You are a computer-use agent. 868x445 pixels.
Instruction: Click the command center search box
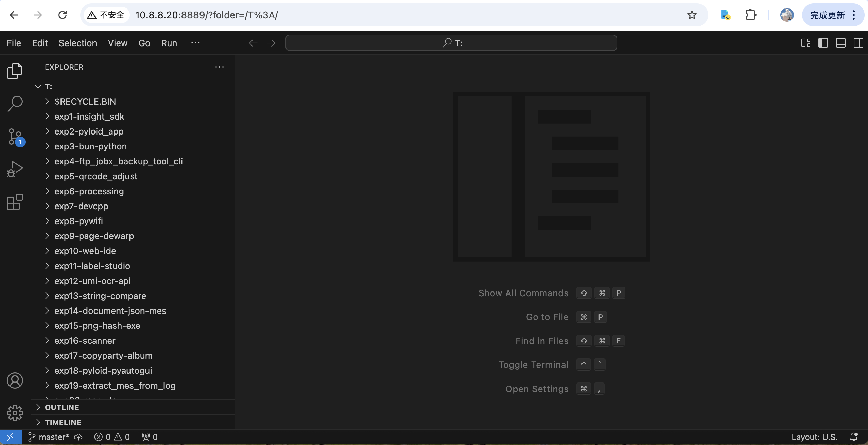(x=451, y=43)
